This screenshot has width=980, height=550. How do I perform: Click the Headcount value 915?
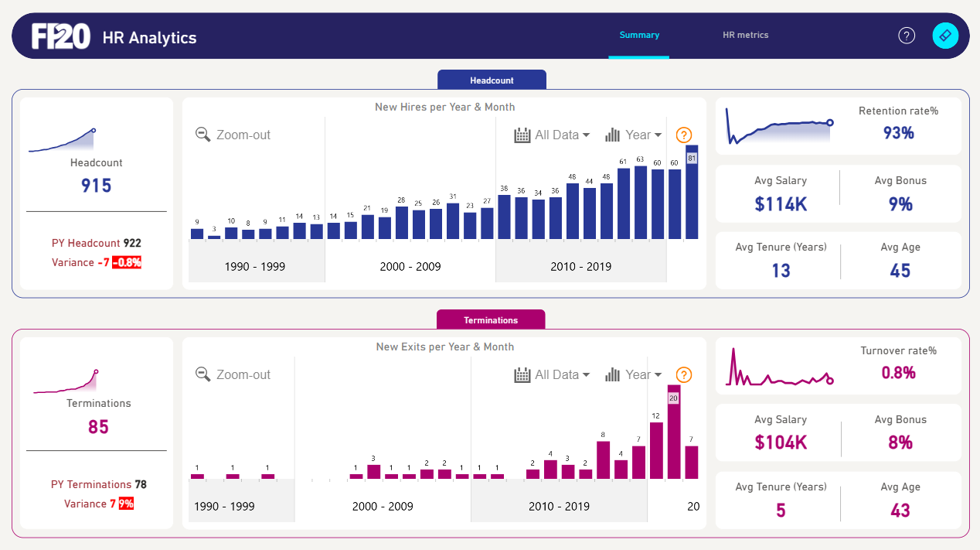[97, 186]
